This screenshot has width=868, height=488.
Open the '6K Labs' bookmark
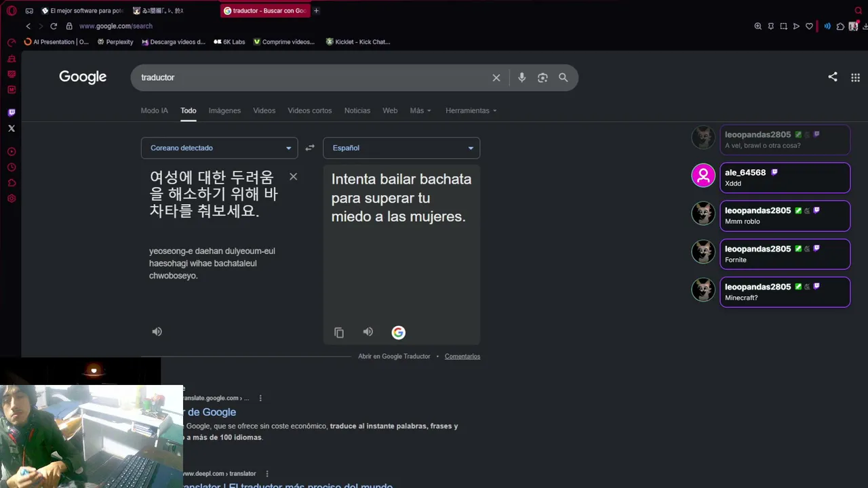point(229,42)
